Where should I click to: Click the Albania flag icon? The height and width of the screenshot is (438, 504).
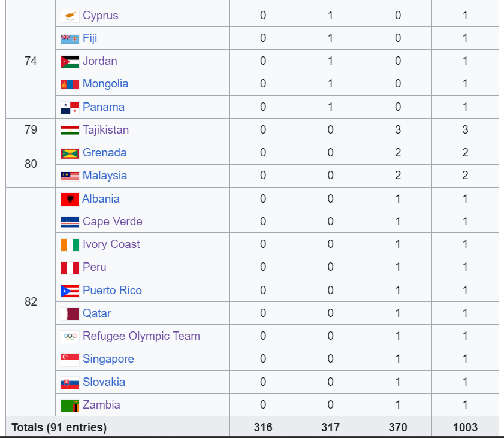70,200
